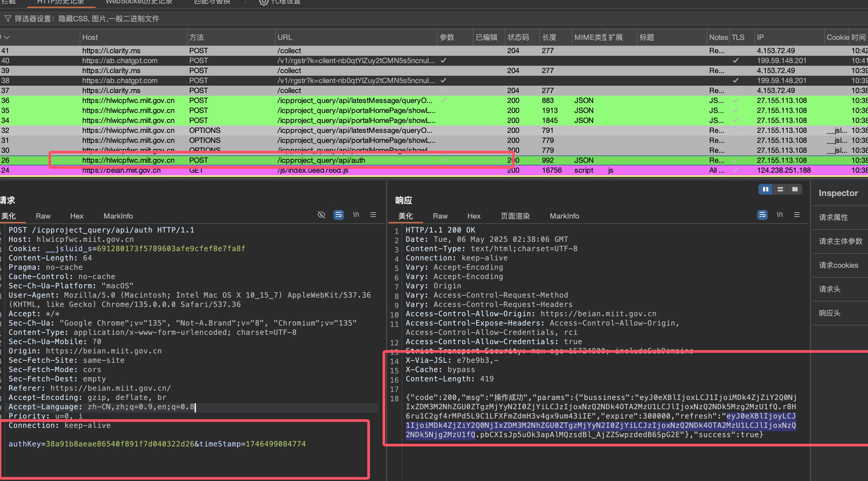
Task: Toggle hidden-items eye icon in request pane
Action: click(321, 215)
